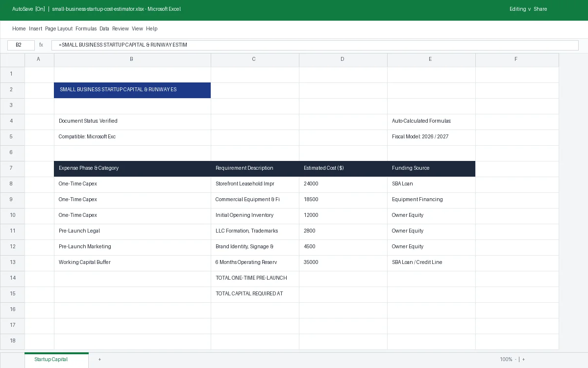Click the Estimated Cost ($) header cell
This screenshot has height=368, width=588.
click(x=343, y=169)
